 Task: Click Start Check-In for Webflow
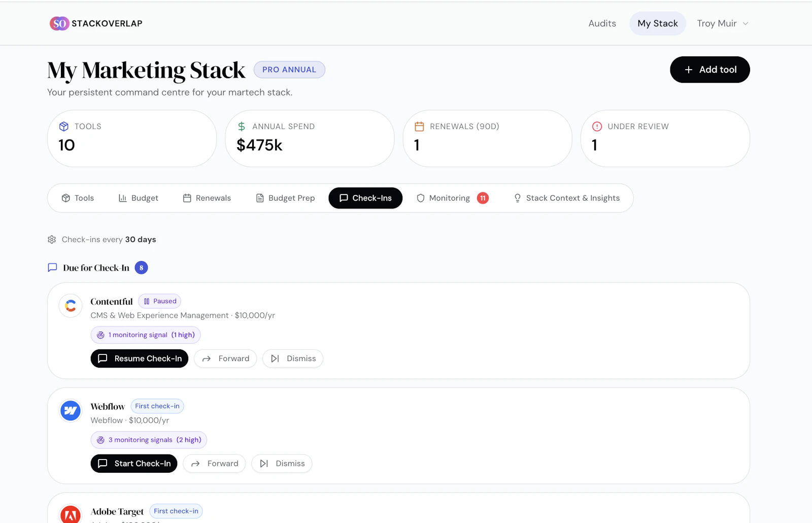[134, 464]
